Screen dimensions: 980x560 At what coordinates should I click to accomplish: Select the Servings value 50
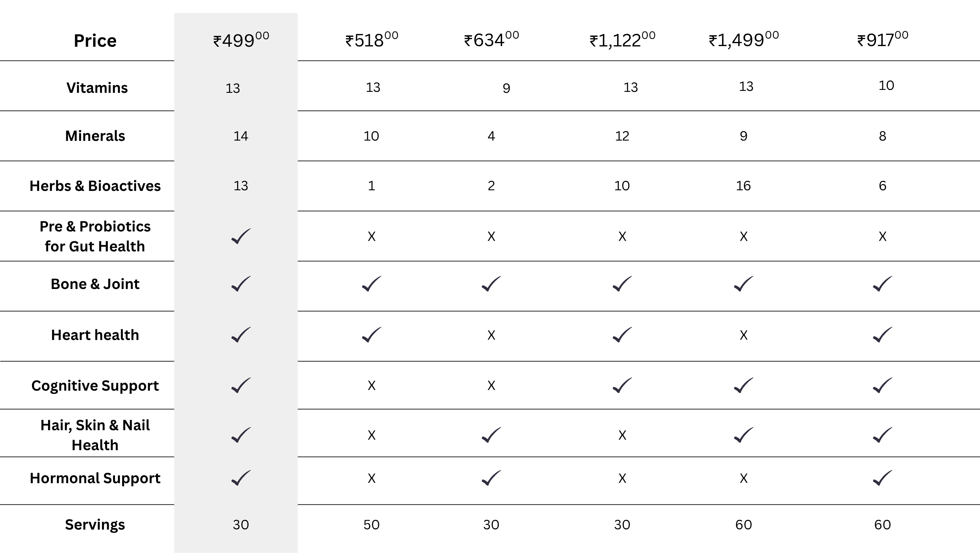pos(372,525)
